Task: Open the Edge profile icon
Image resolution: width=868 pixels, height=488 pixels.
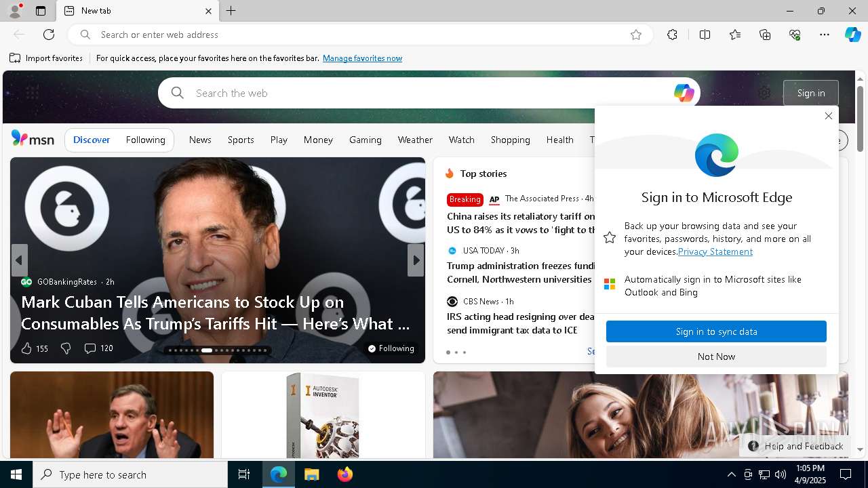Action: [x=14, y=11]
